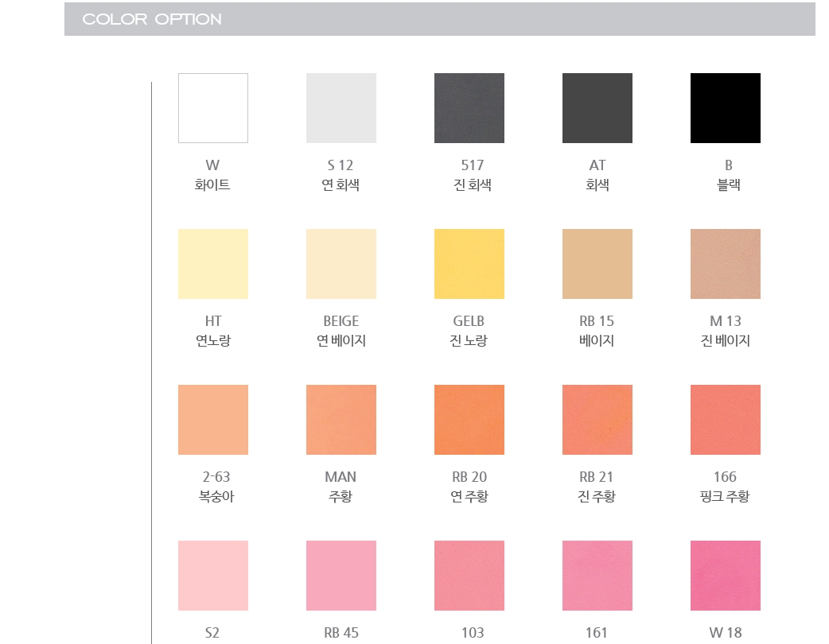Viewport: 829px width, 644px height.
Task: Select the AT gray color swatch
Action: (597, 108)
